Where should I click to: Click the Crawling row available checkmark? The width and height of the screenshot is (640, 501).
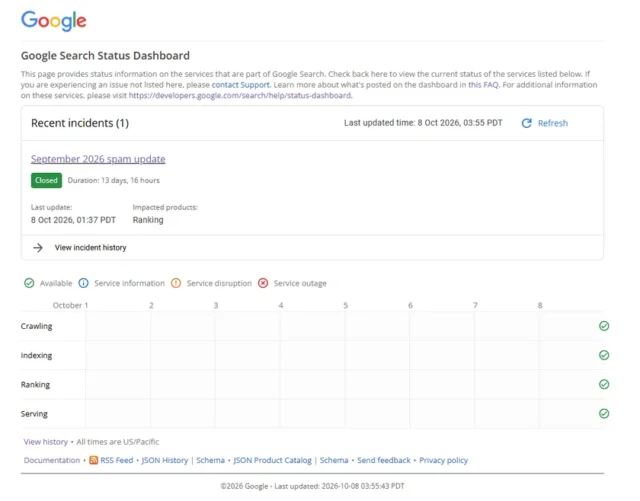coord(604,326)
